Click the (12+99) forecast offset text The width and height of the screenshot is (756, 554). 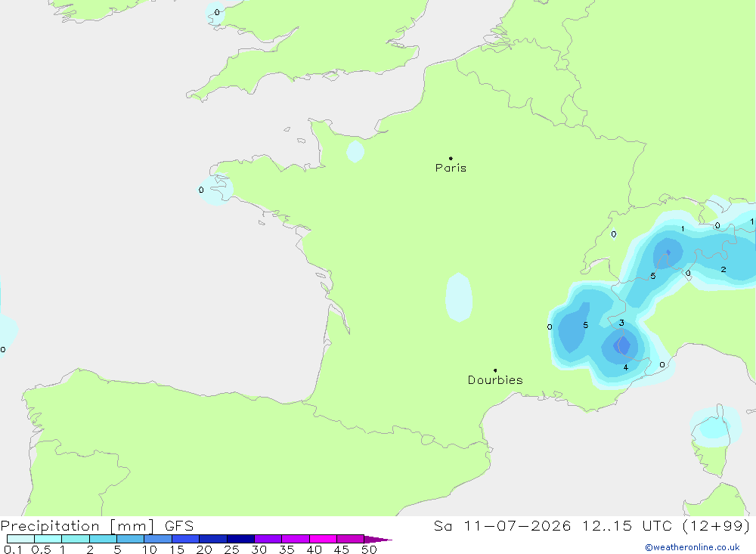[716, 525]
